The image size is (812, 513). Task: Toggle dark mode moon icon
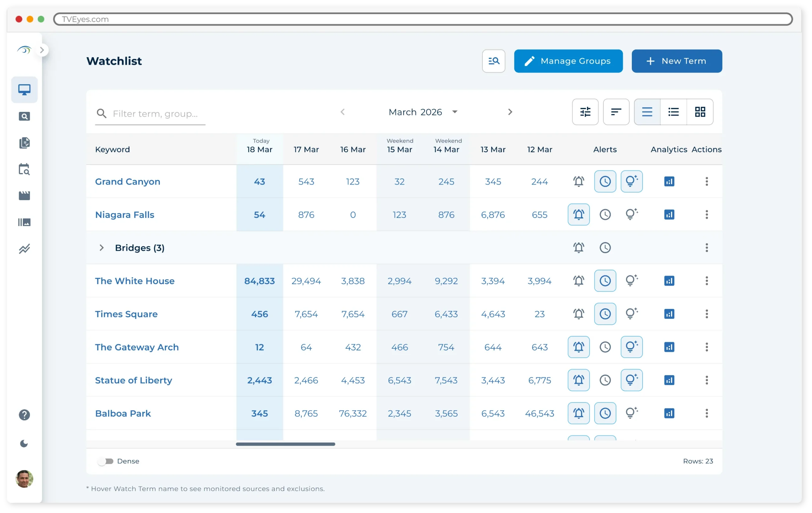tap(24, 444)
